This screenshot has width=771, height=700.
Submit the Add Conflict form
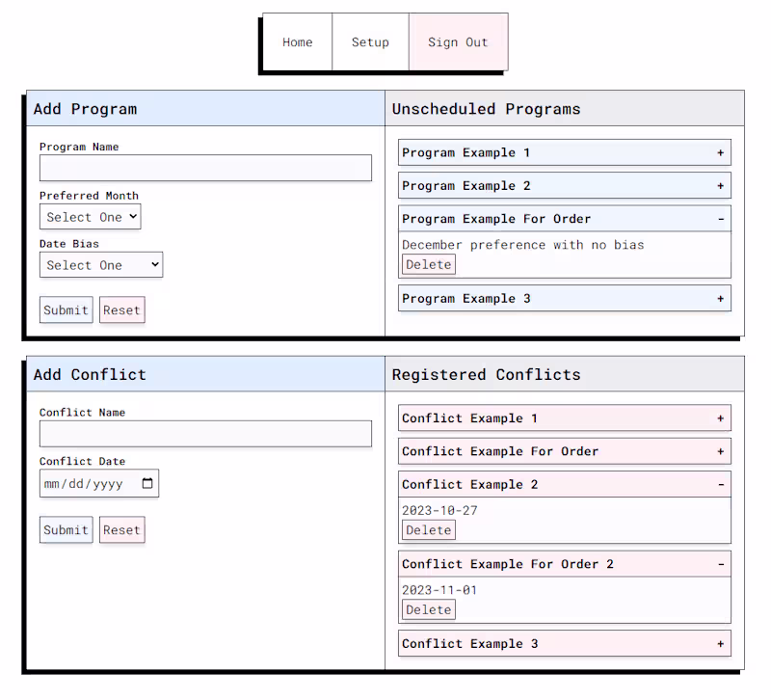pos(66,529)
